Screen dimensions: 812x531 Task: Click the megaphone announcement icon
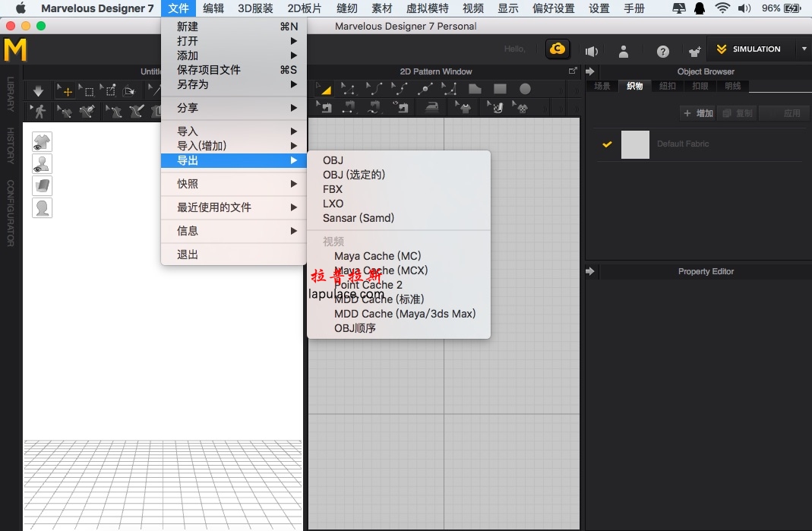pos(592,51)
